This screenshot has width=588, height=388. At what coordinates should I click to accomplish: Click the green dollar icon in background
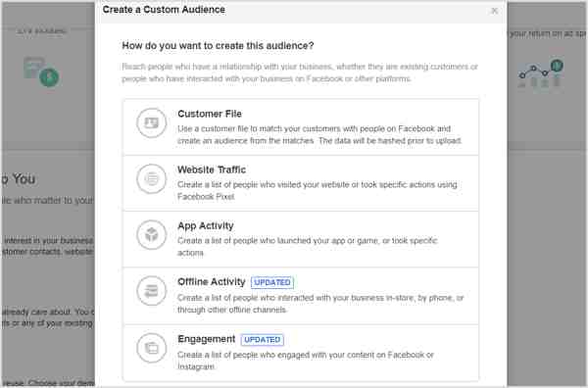[49, 77]
